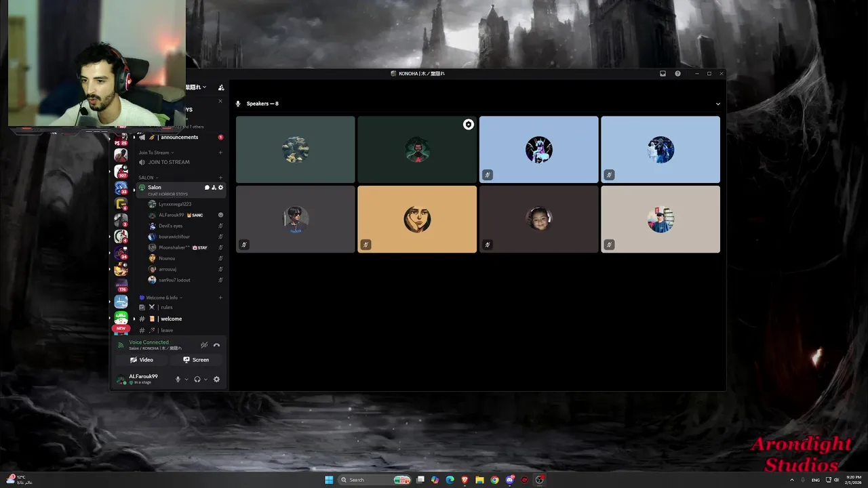This screenshot has width=868, height=488.
Task: Click focus icon on dark green speaker tile
Action: coord(468,125)
